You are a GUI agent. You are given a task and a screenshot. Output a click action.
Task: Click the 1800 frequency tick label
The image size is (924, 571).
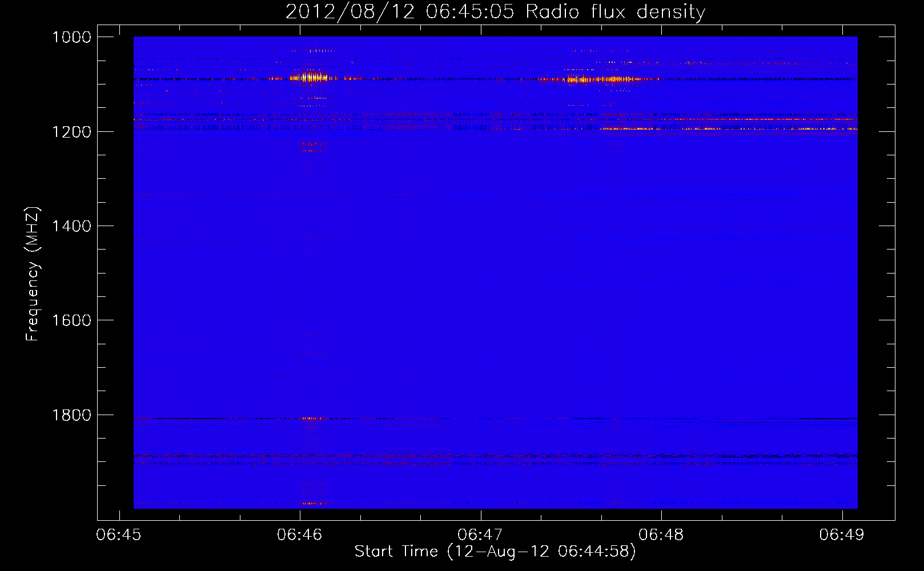pyautogui.click(x=72, y=415)
